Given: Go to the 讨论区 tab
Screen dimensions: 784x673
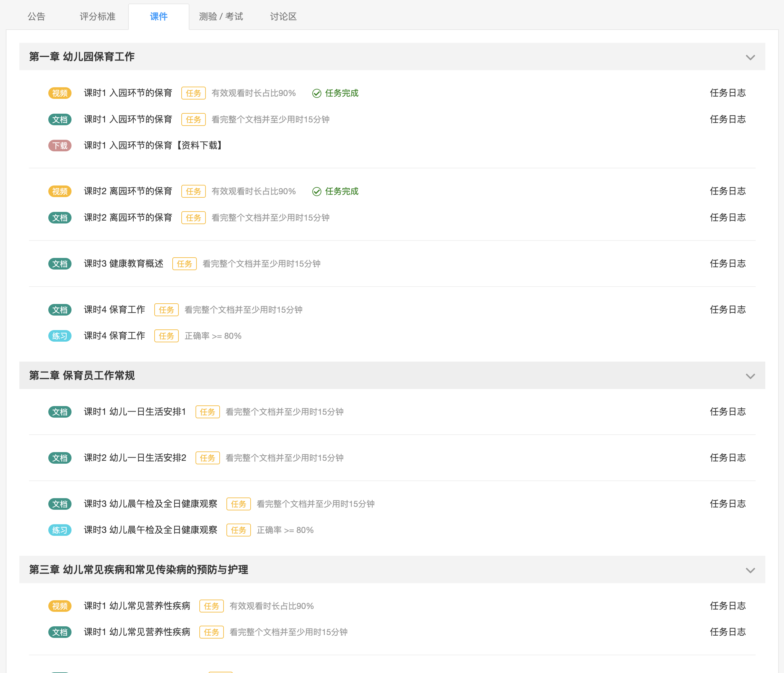Looking at the screenshot, I should coord(283,17).
